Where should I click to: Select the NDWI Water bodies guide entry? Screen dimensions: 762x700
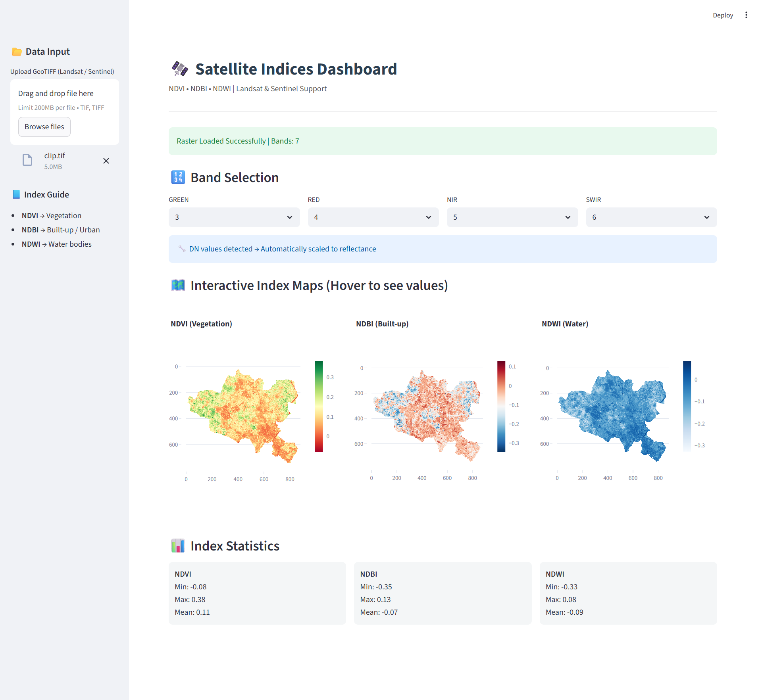point(56,244)
